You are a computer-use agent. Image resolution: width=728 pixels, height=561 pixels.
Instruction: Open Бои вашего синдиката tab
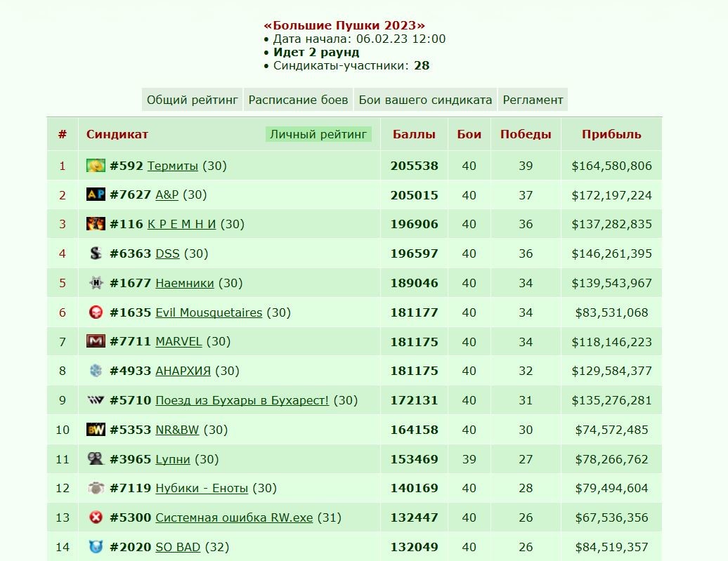[x=425, y=100]
